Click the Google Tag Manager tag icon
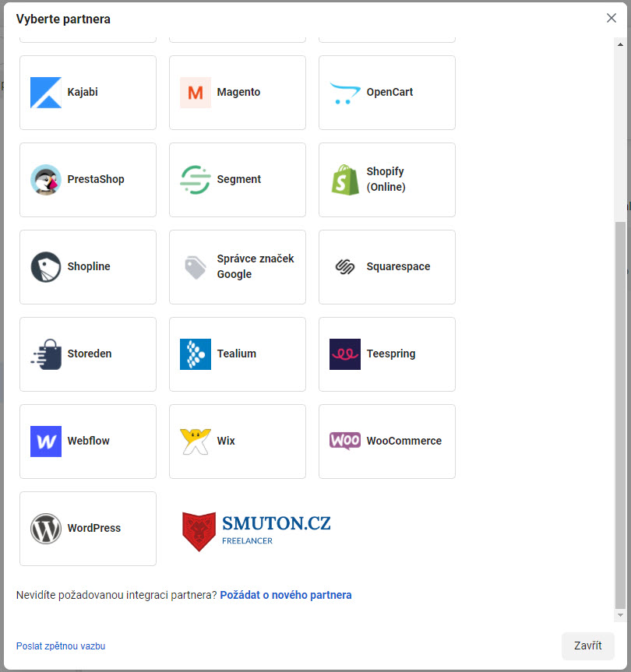Image resolution: width=631 pixels, height=672 pixels. pyautogui.click(x=196, y=267)
